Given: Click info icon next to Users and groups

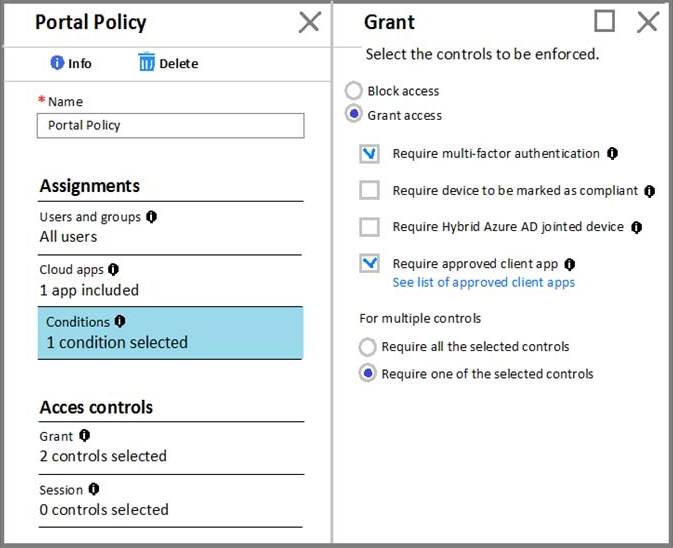Looking at the screenshot, I should pos(151,217).
